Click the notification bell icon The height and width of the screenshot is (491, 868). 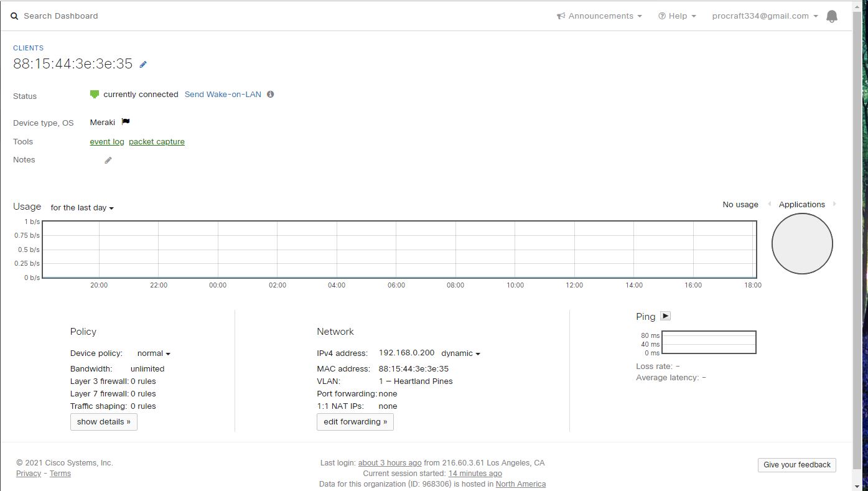pos(831,17)
